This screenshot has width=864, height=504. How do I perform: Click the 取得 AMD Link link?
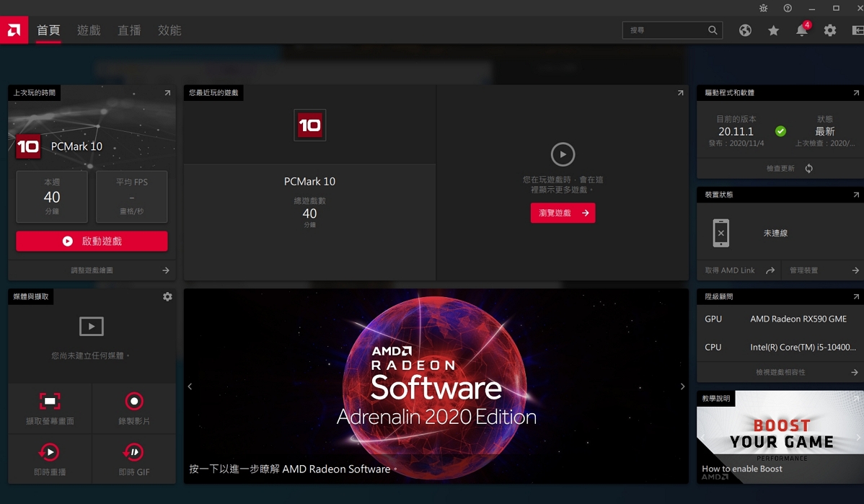click(x=730, y=270)
